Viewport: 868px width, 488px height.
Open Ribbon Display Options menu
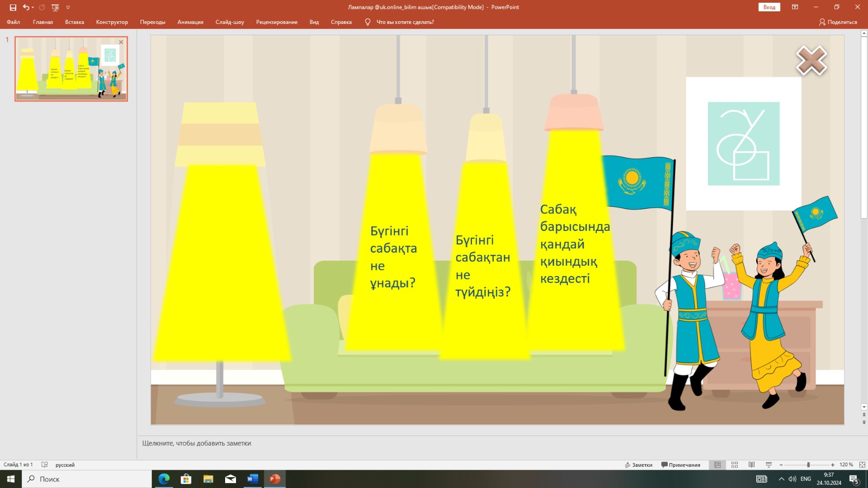pyautogui.click(x=795, y=7)
